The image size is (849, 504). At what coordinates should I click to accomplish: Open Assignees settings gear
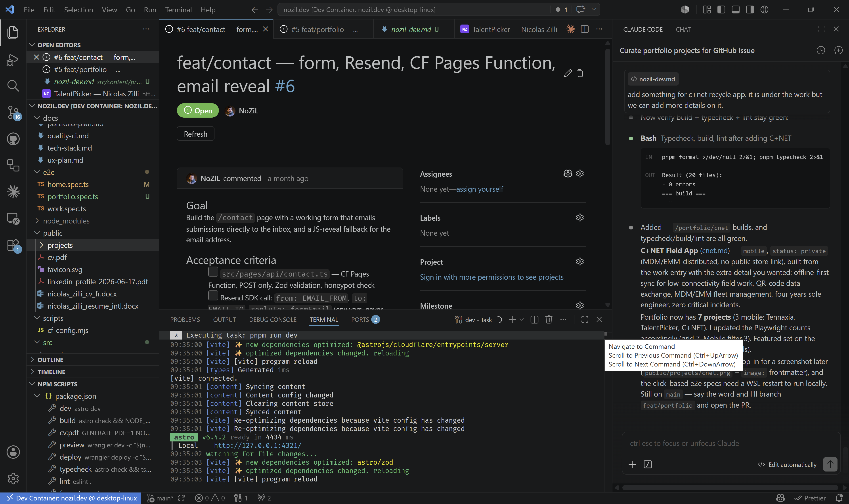[x=580, y=174]
